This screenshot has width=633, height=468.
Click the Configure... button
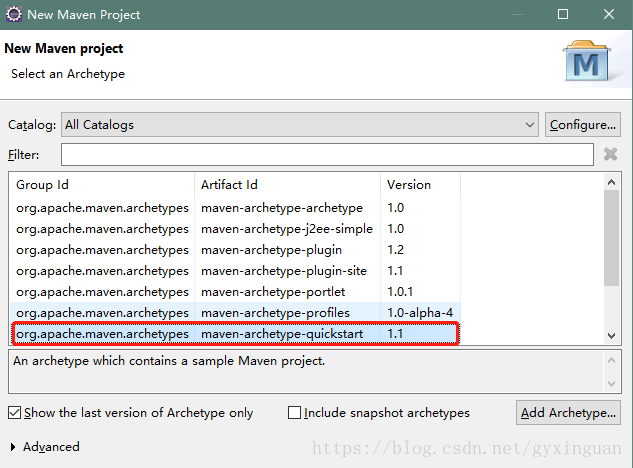click(583, 125)
